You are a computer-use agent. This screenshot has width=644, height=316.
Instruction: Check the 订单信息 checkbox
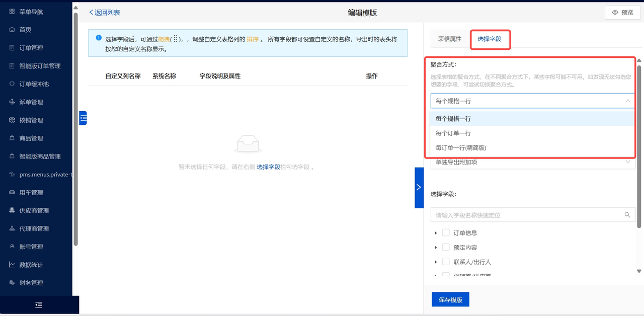click(x=445, y=233)
